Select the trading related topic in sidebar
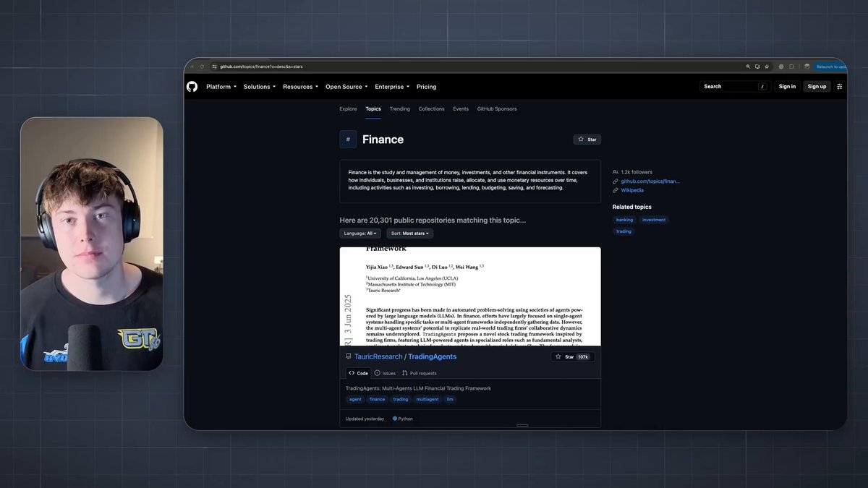Viewport: 868px width, 488px height. point(624,231)
